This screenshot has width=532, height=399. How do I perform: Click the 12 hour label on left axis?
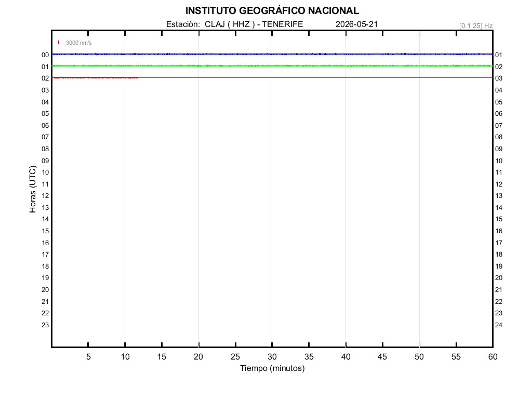tap(45, 196)
